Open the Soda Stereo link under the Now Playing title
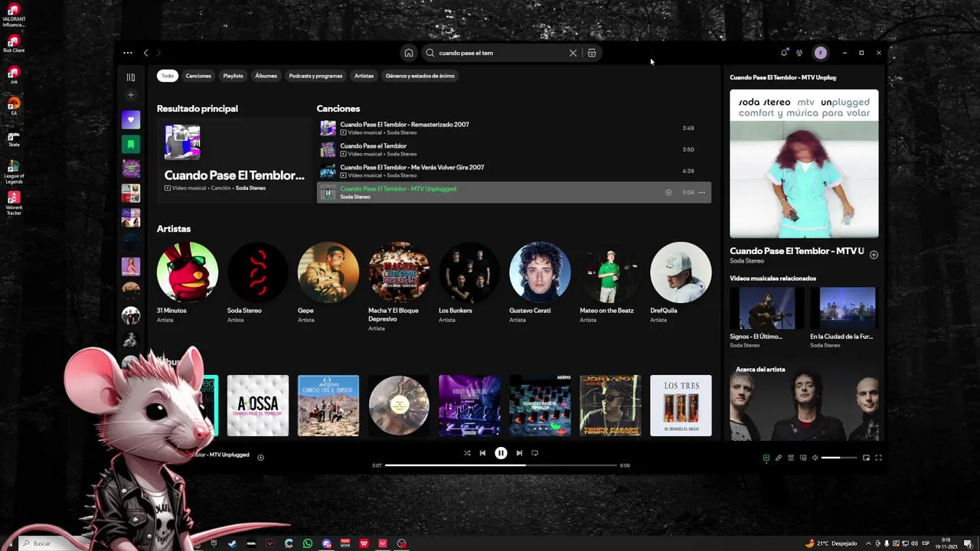This screenshot has height=551, width=980. (x=746, y=261)
